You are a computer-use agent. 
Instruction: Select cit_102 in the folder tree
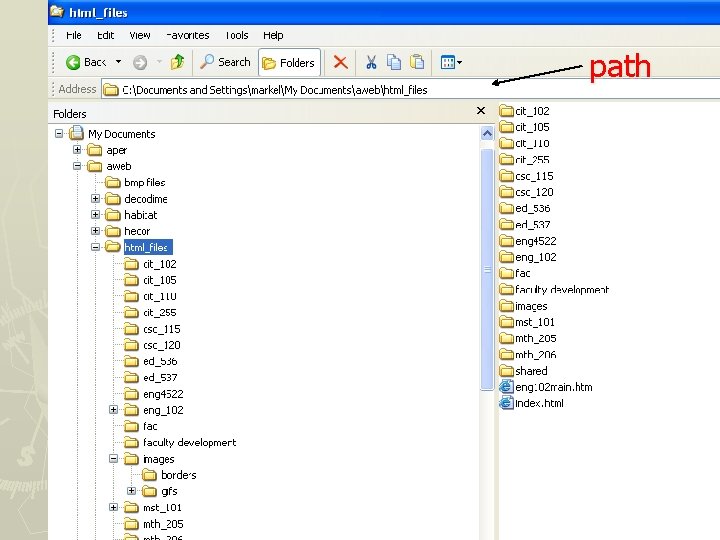tap(159, 264)
